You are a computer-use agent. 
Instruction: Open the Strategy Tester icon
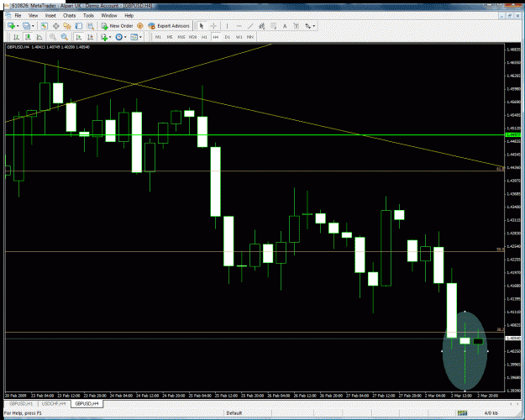pyautogui.click(x=91, y=26)
